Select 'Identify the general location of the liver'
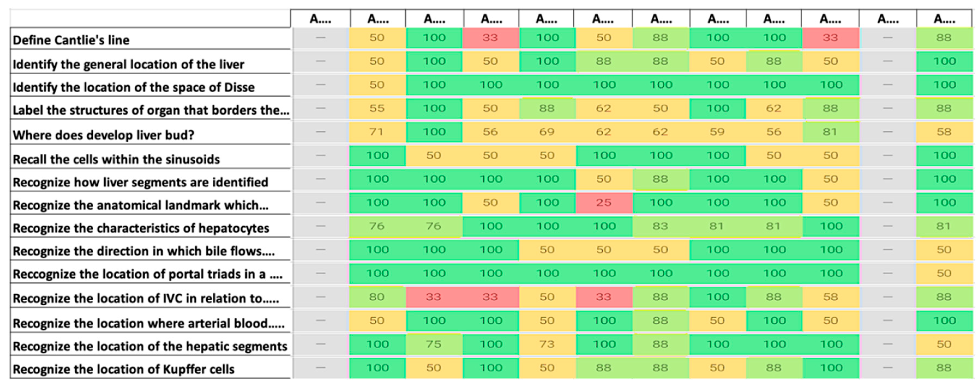 (x=128, y=64)
